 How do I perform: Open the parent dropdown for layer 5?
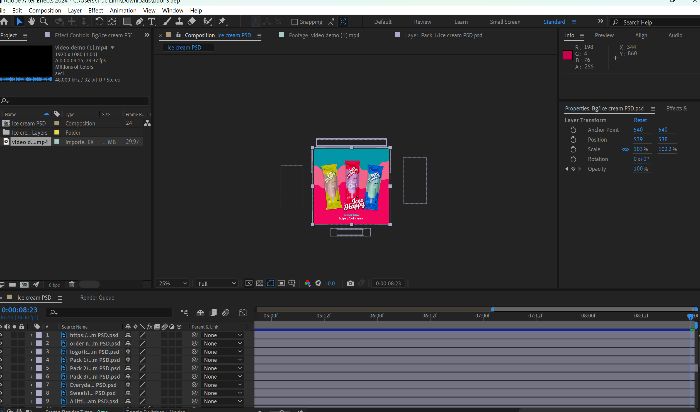[x=222, y=368]
